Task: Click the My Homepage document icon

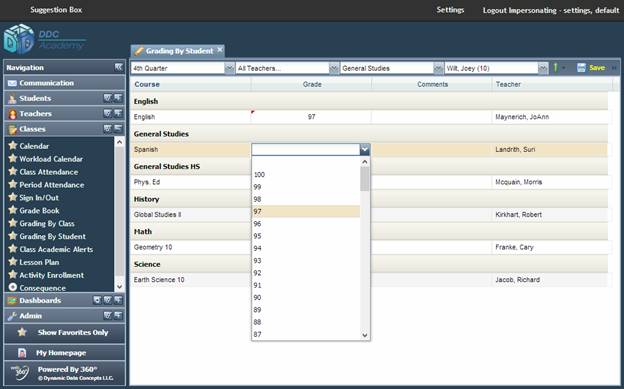Action: click(x=22, y=353)
